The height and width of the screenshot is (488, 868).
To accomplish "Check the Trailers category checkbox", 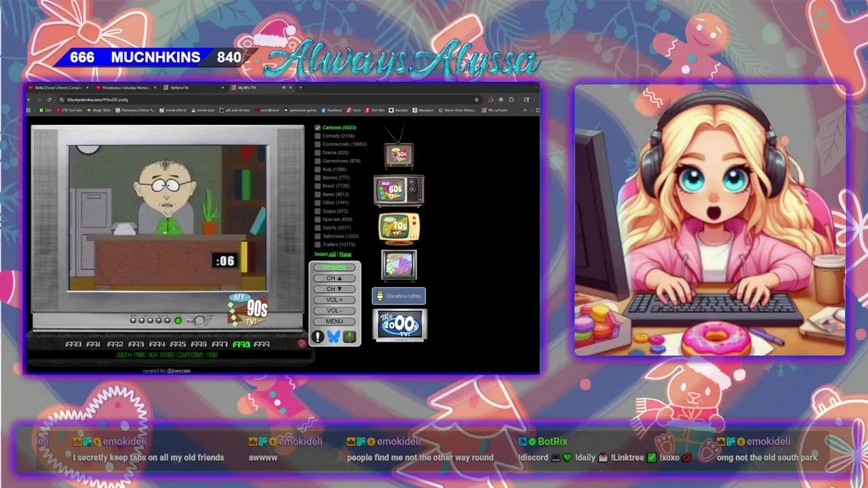I will pos(317,244).
